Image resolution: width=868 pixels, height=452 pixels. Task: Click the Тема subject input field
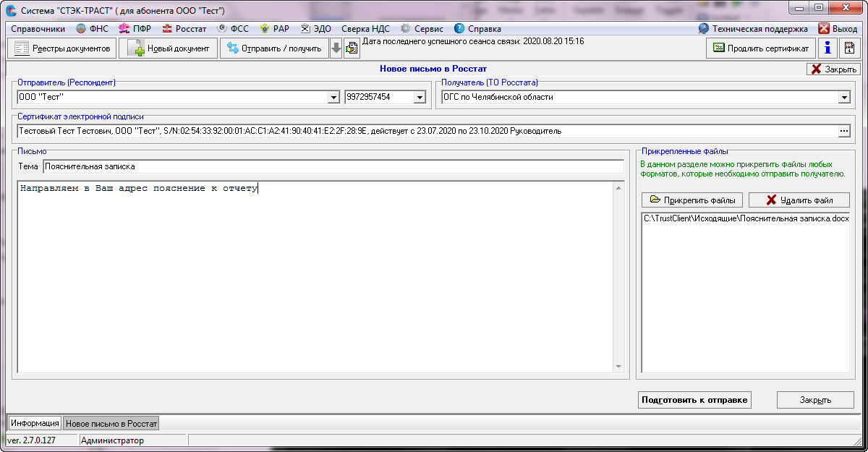coord(333,166)
